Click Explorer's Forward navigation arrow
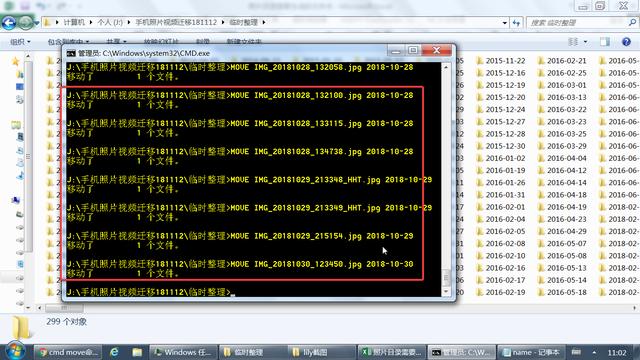The image size is (640, 360). (x=25, y=22)
